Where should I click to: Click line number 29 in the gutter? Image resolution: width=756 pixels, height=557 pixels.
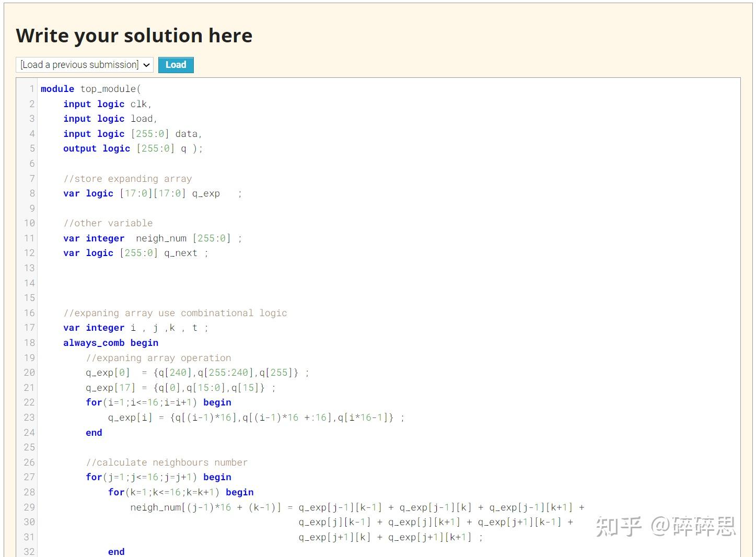(x=29, y=507)
